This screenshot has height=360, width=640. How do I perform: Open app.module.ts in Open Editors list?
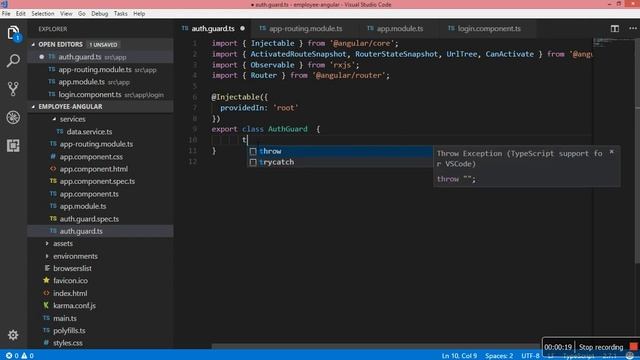coord(100,82)
